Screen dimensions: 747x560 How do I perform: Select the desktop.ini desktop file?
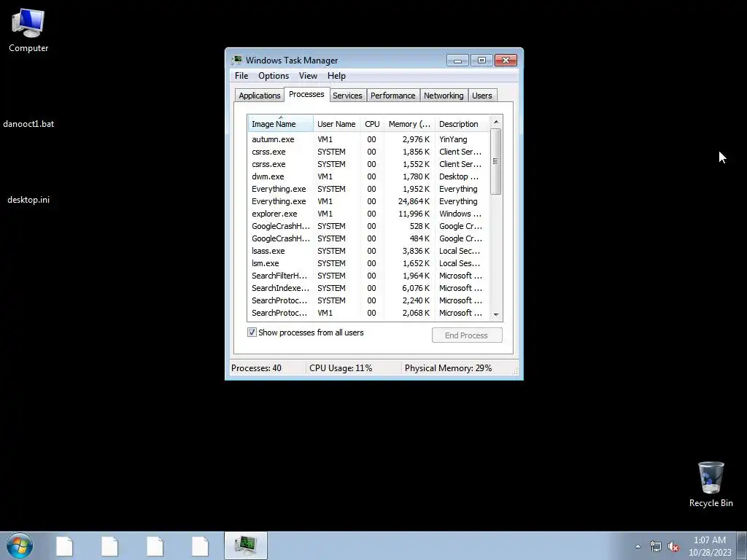point(28,200)
